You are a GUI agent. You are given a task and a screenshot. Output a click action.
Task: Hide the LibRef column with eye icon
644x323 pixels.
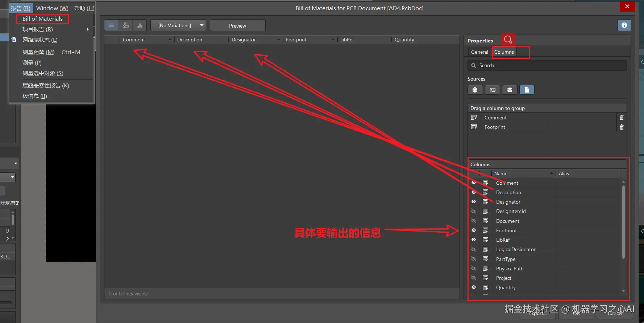click(474, 240)
